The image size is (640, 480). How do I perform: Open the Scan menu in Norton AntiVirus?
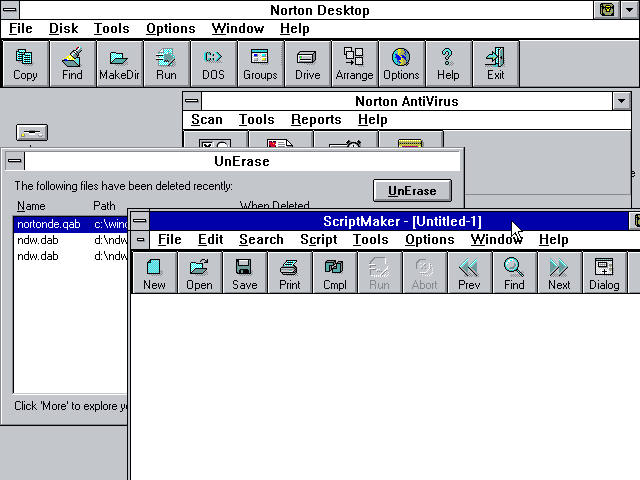click(207, 120)
